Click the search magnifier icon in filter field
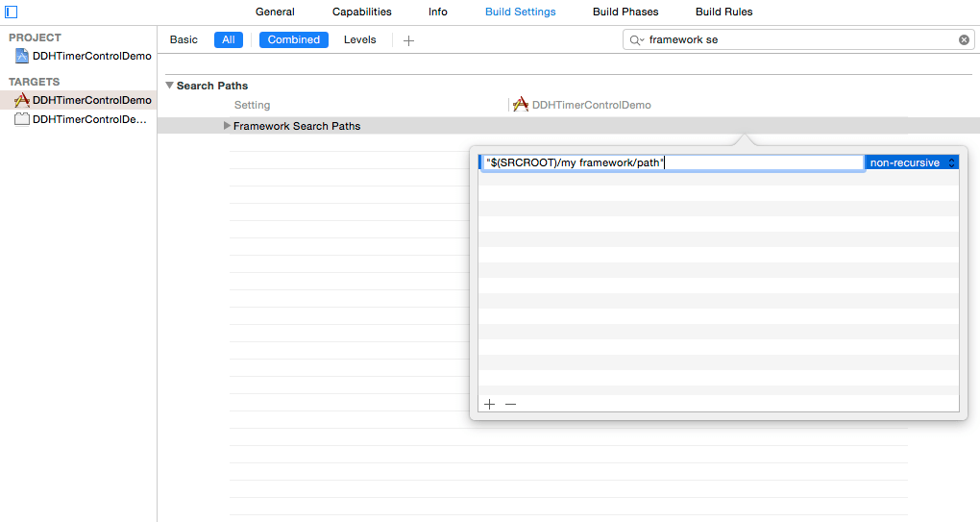Image resolution: width=980 pixels, height=522 pixels. coord(636,40)
